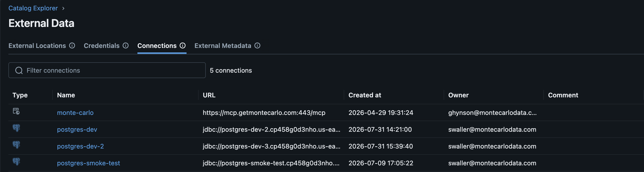The width and height of the screenshot is (644, 172).
Task: Switch to the External Locations tab
Action: [x=37, y=46]
